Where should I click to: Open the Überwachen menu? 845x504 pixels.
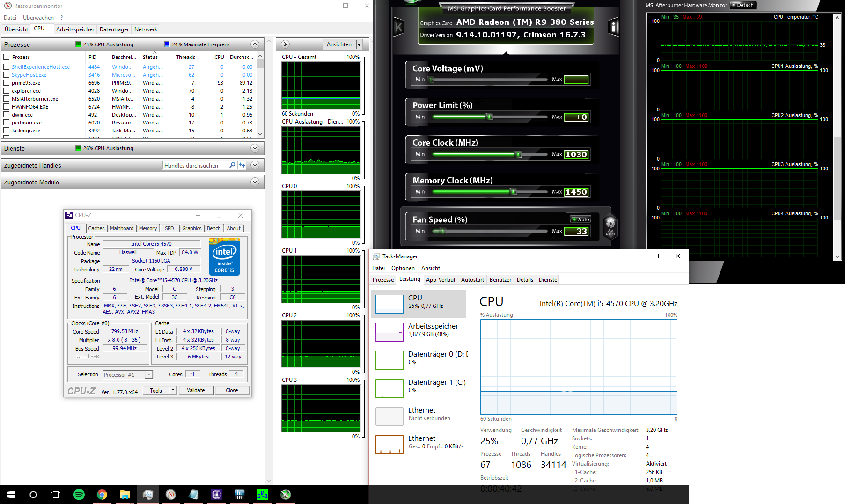pyautogui.click(x=38, y=18)
